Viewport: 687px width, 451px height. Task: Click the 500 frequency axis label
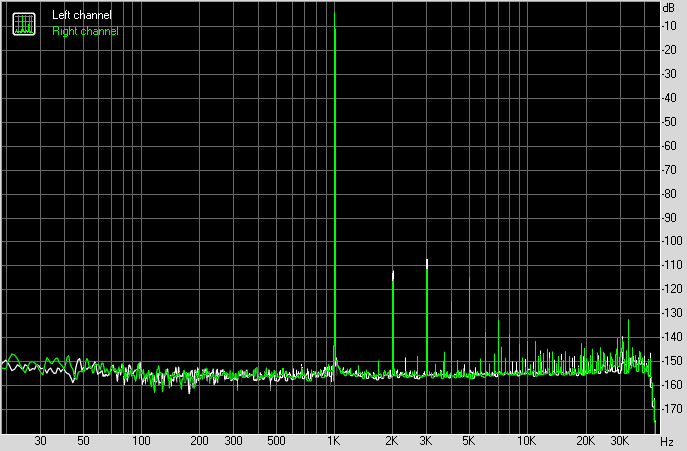(x=276, y=440)
